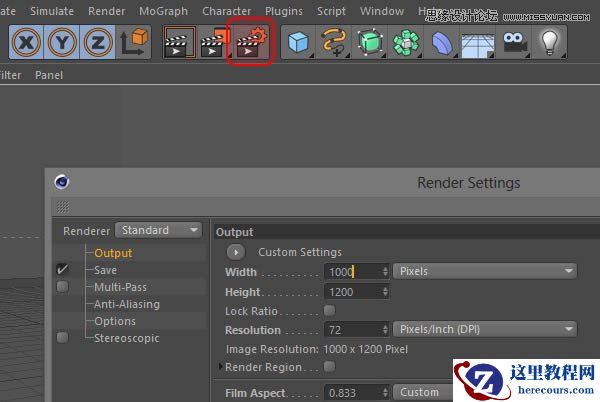Open the Window menu
The height and width of the screenshot is (402, 600).
coord(382,11)
